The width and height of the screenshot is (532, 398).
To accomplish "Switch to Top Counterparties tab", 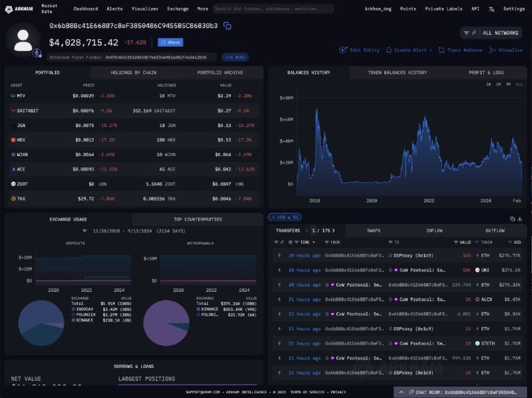I will 198,219.
